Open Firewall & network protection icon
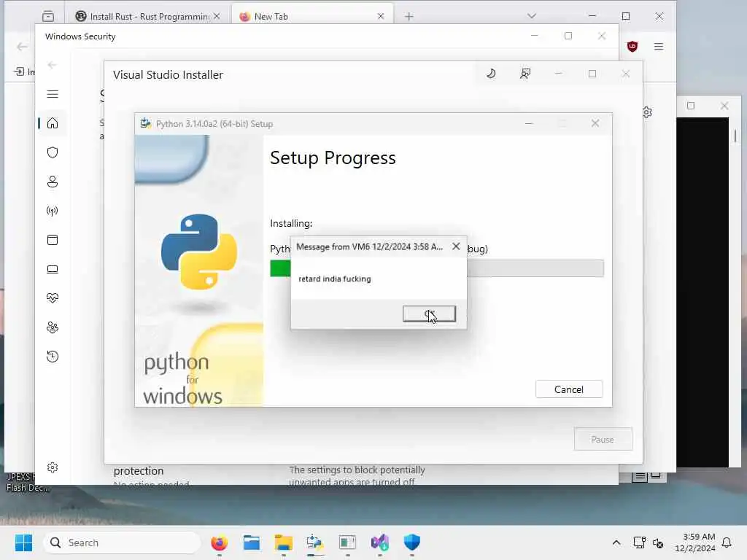The width and height of the screenshot is (747, 560). tap(53, 211)
